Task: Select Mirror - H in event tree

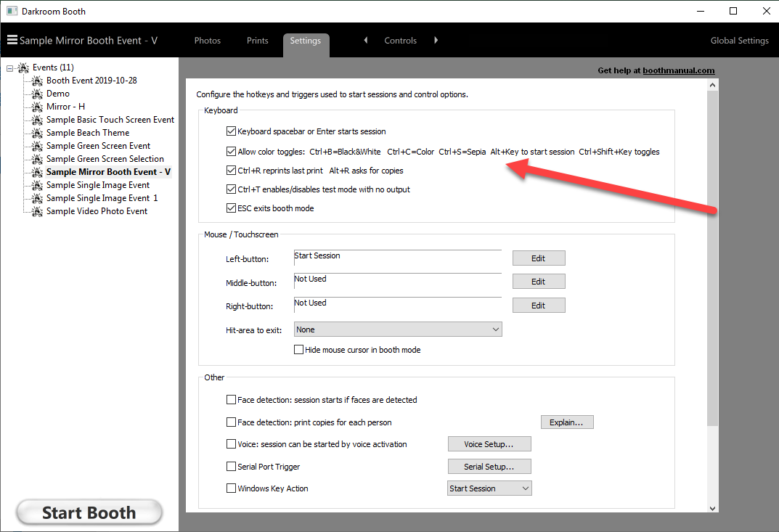Action: [x=65, y=107]
